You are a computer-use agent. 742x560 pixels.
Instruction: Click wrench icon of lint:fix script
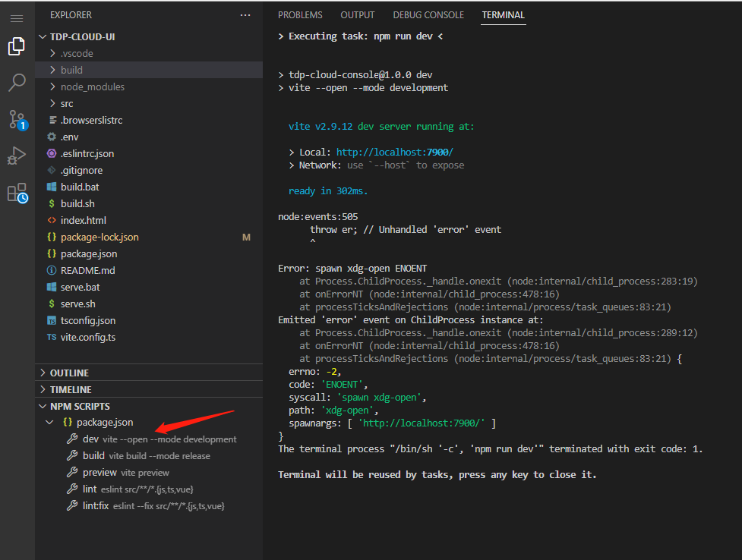[72, 505]
